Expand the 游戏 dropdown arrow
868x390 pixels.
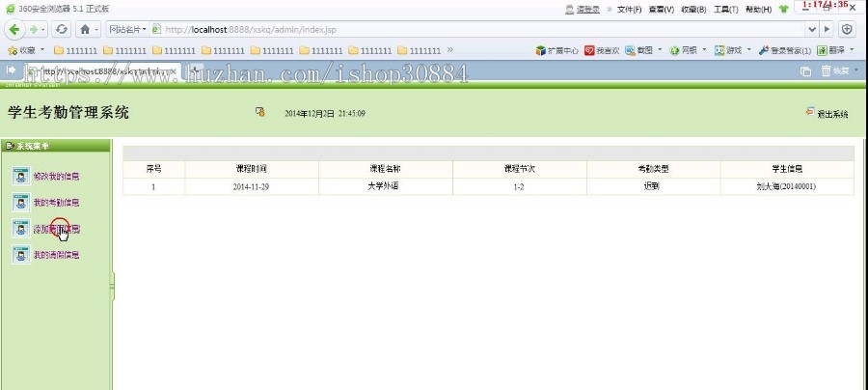pyautogui.click(x=749, y=50)
